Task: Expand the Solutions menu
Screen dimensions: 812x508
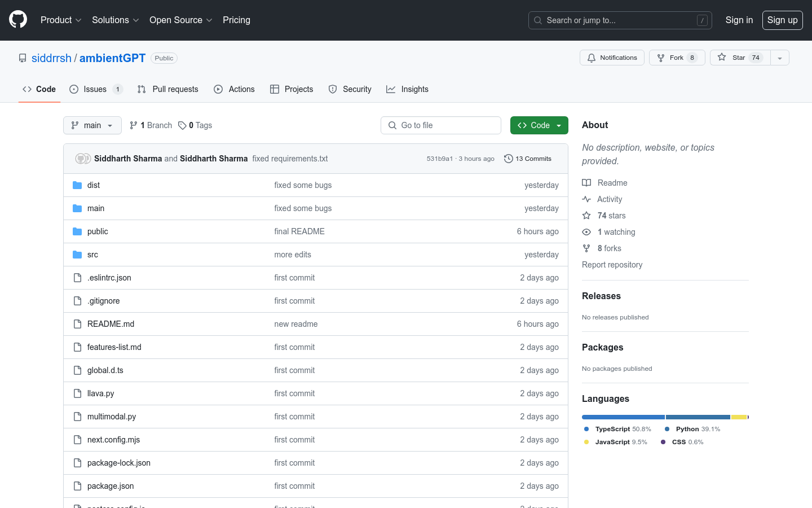Action: click(116, 20)
